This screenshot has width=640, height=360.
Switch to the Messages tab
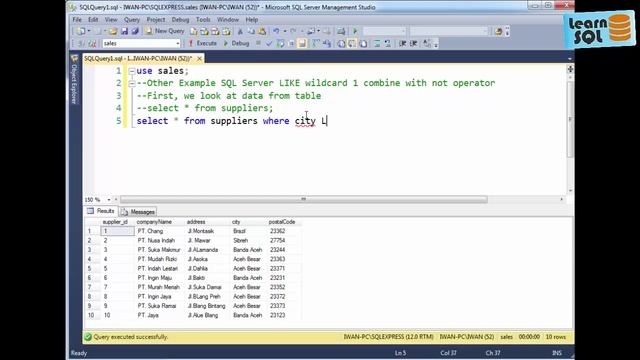(x=138, y=212)
